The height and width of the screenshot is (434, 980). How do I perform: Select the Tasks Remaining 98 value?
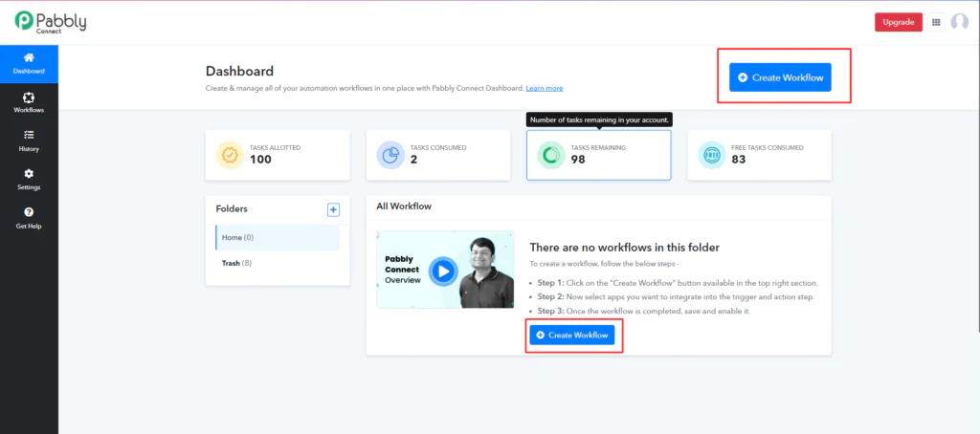click(578, 160)
